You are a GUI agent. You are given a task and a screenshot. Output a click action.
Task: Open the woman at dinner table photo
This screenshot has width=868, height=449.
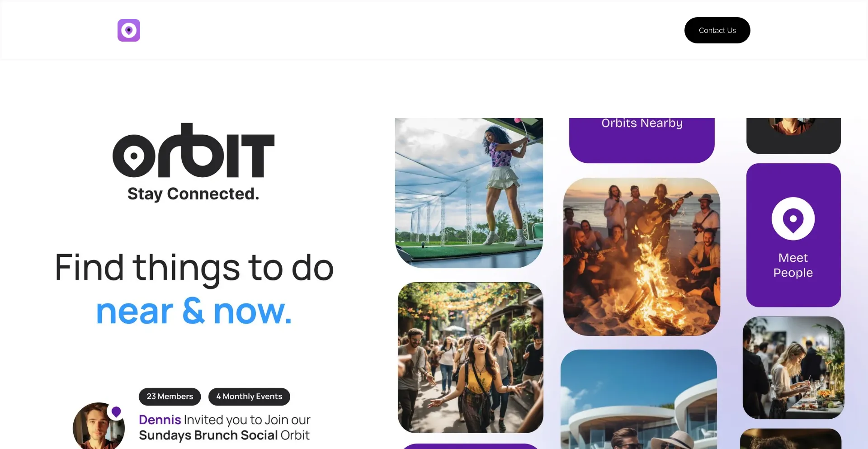pyautogui.click(x=793, y=368)
